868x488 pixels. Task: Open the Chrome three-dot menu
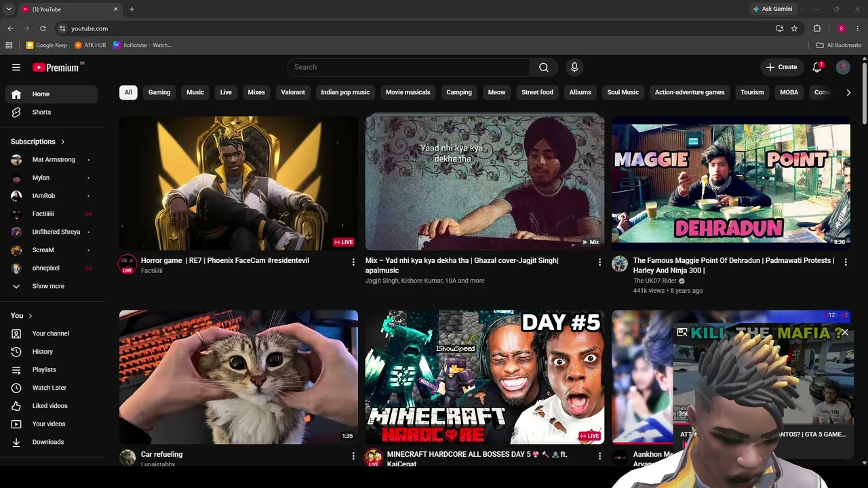(x=858, y=28)
